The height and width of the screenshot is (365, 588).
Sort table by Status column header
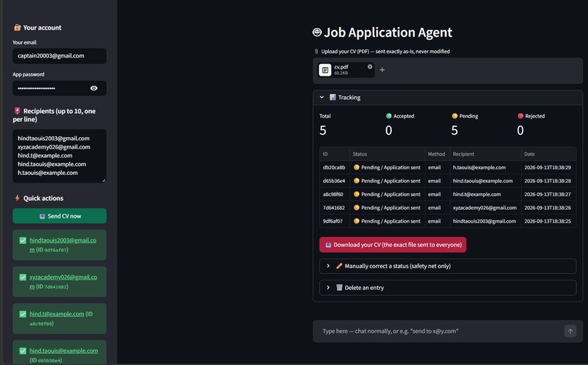(387, 154)
